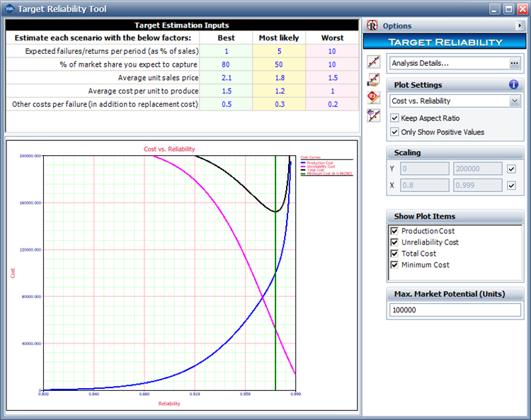This screenshot has height=420, width=531.
Task: Click Max. Market Potential units field
Action: pos(455,310)
